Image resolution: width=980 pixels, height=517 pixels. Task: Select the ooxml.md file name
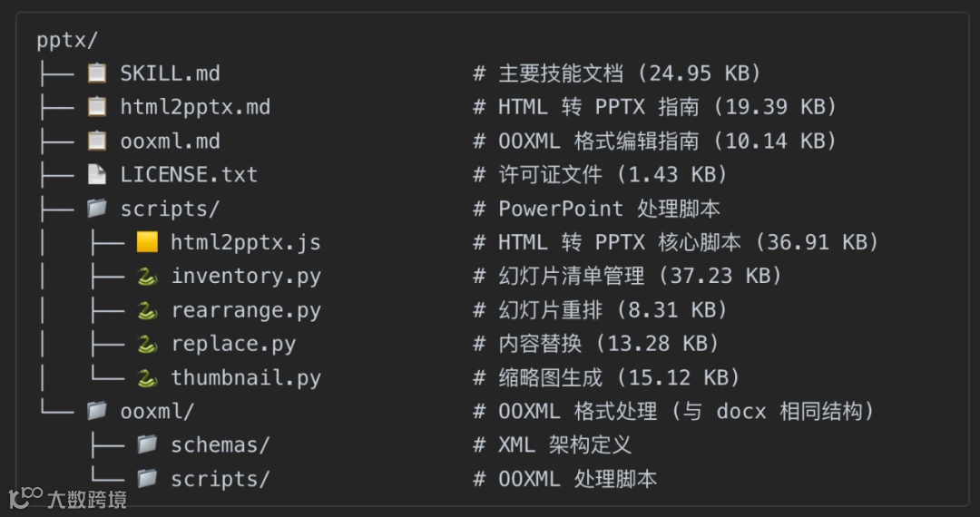tap(171, 141)
